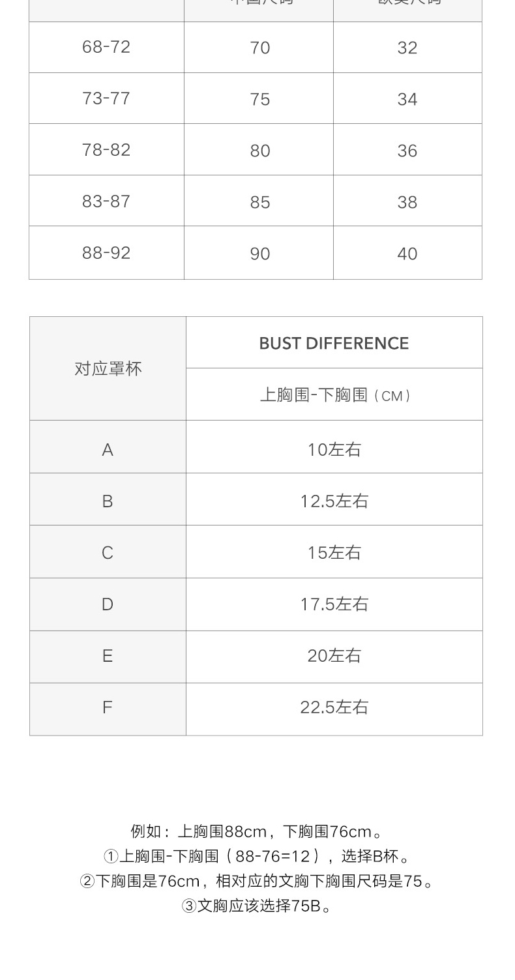
Task: Select the 17.5左右 difference value
Action: (x=334, y=604)
